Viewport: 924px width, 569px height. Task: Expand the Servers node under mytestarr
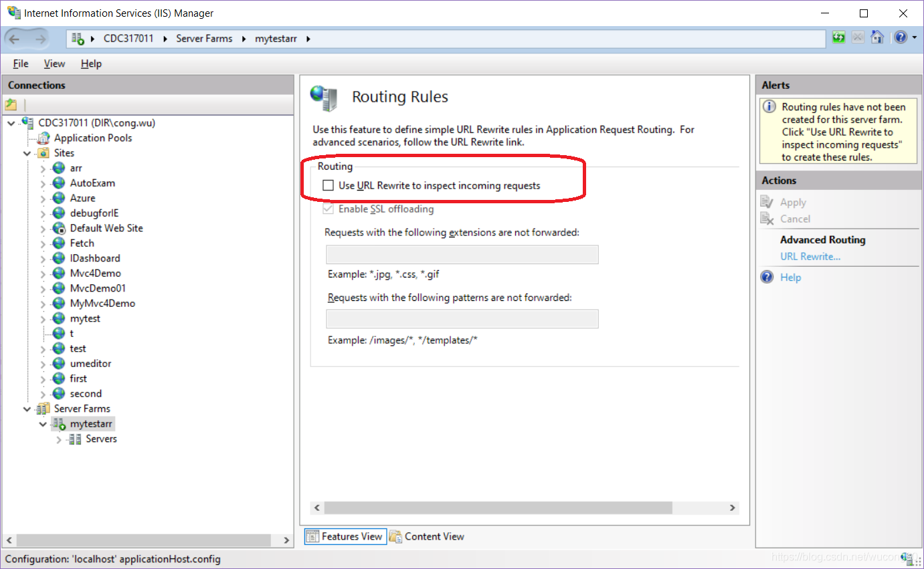[x=59, y=439]
